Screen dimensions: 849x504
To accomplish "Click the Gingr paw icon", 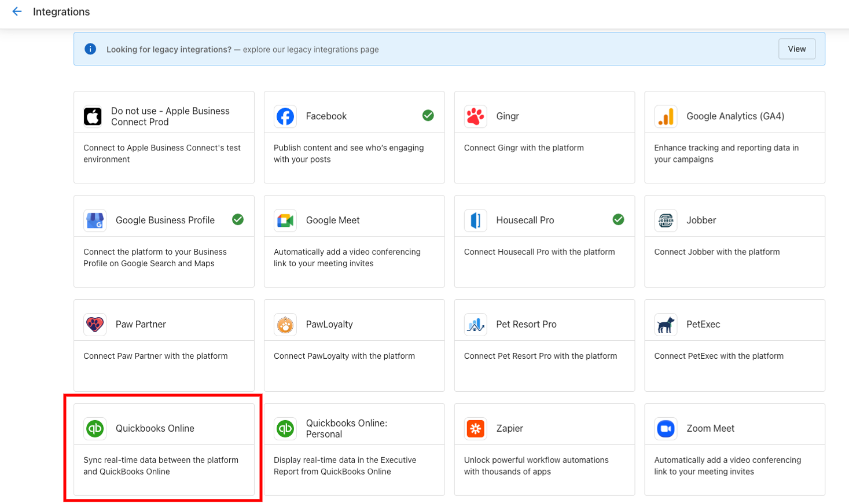I will tap(475, 116).
